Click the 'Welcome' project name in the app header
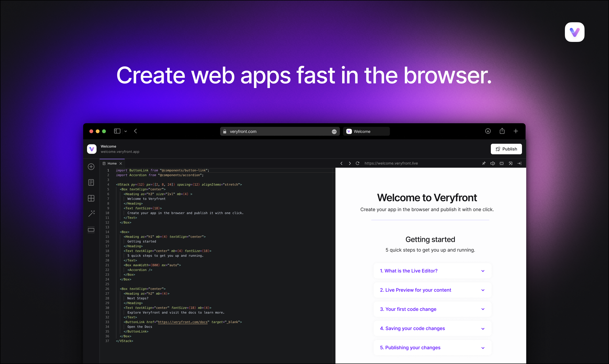Image resolution: width=609 pixels, height=364 pixels. (x=108, y=146)
